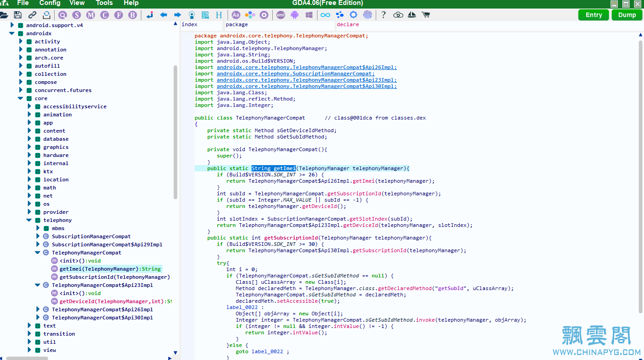Follow TelephonyManagerCompat$Api30Impl import link
Viewport: 644px width, 360px height.
coord(307,86)
